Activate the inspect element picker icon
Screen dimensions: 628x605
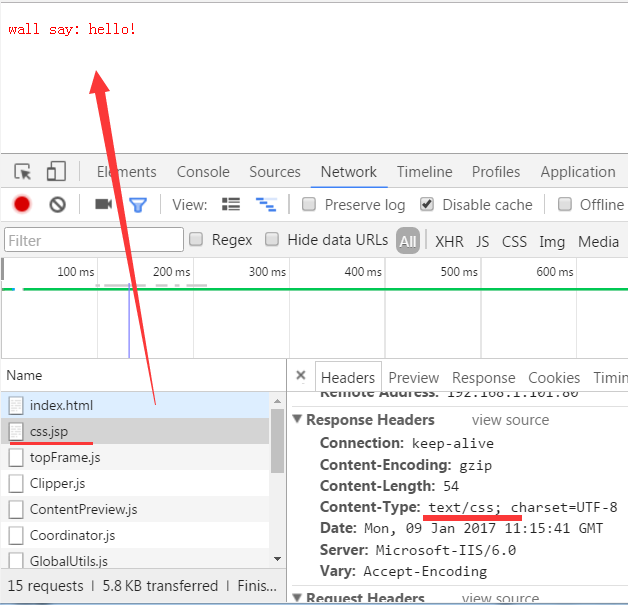pyautogui.click(x=22, y=172)
